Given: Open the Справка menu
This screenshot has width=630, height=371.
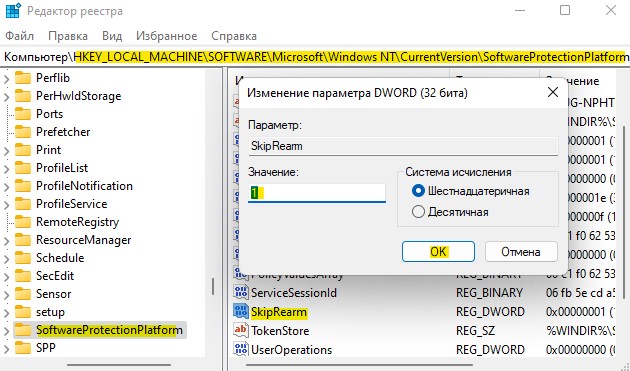Looking at the screenshot, I should click(x=234, y=36).
